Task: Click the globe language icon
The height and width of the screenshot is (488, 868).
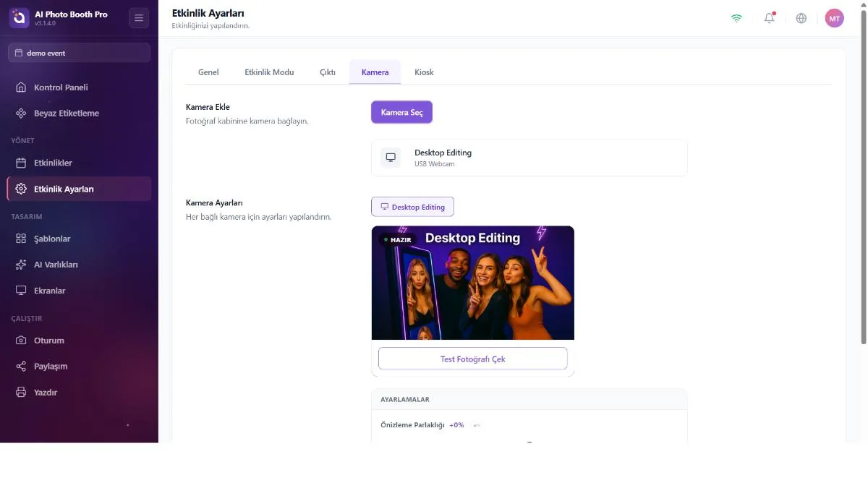Action: [801, 18]
